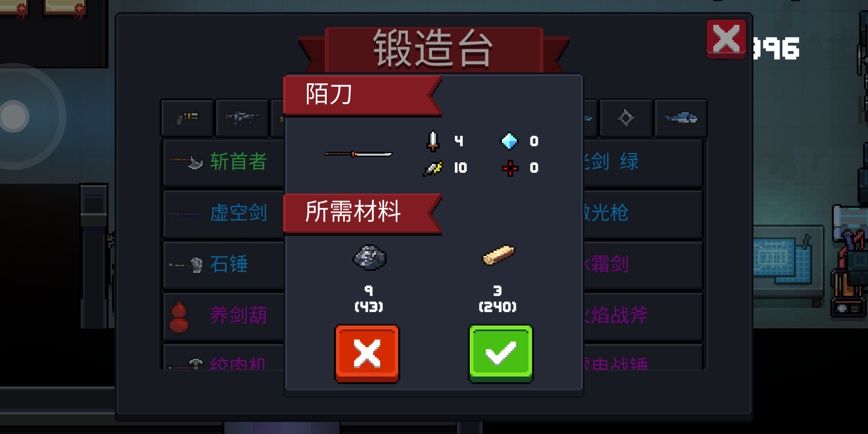Tap the red crosshair accuracy icon

click(510, 168)
